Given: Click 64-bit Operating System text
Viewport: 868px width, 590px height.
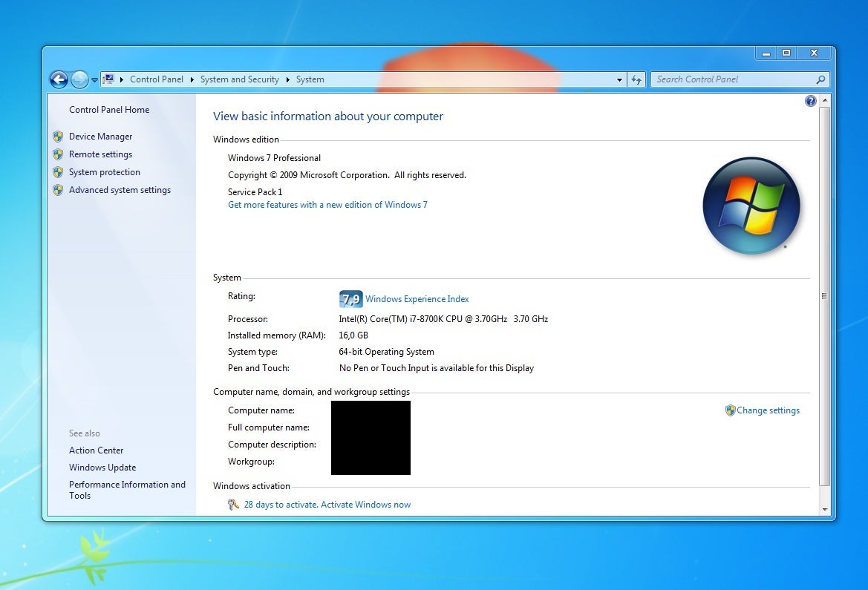Looking at the screenshot, I should point(386,352).
